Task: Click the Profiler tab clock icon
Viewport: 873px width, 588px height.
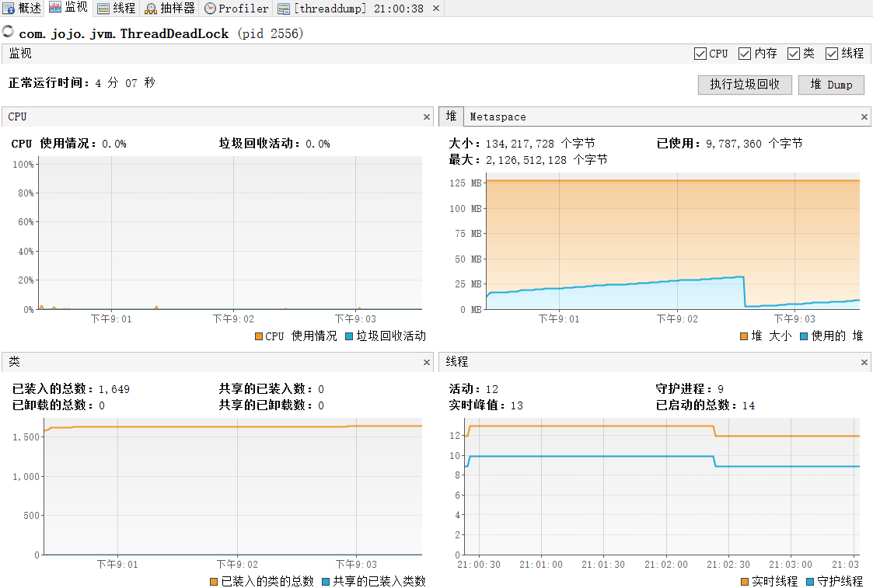Action: pos(210,9)
